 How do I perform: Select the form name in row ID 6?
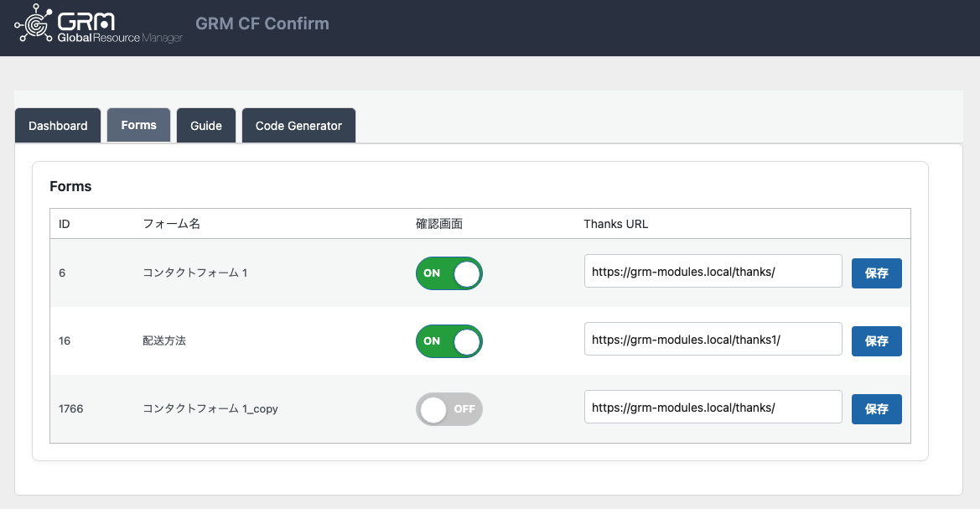(195, 273)
